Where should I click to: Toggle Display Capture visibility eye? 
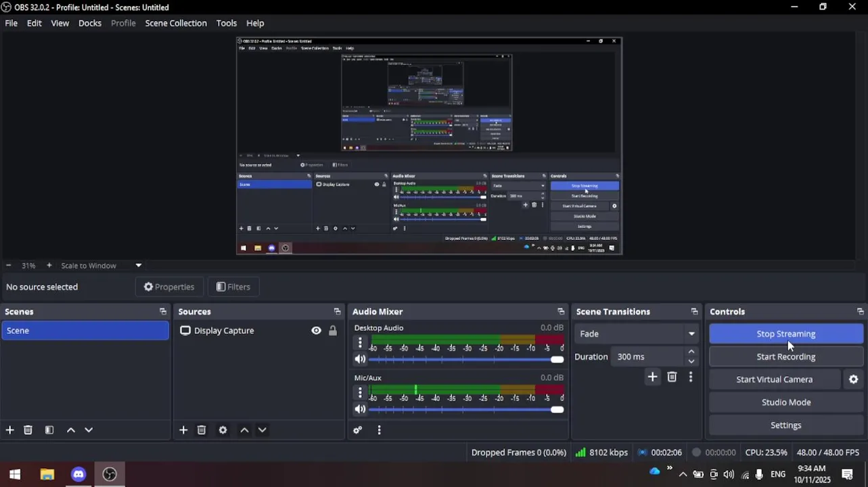316,331
